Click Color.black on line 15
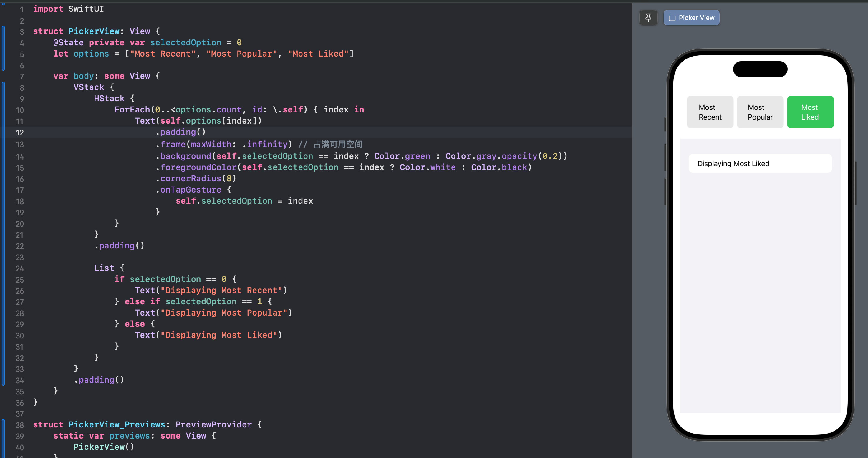This screenshot has width=868, height=458. pos(499,167)
